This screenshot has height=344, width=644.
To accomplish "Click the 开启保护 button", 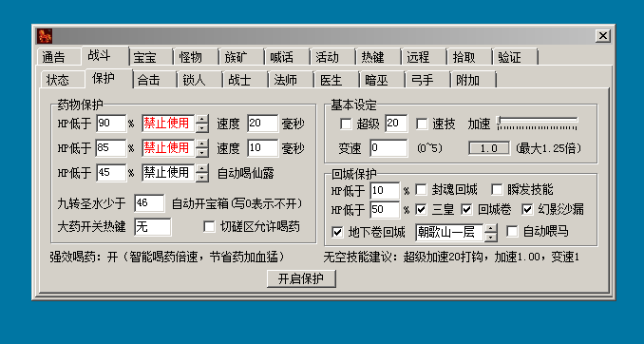I will [301, 278].
